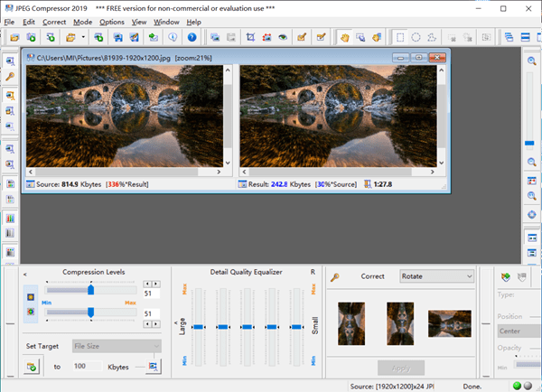Open the View menu

pyautogui.click(x=139, y=22)
